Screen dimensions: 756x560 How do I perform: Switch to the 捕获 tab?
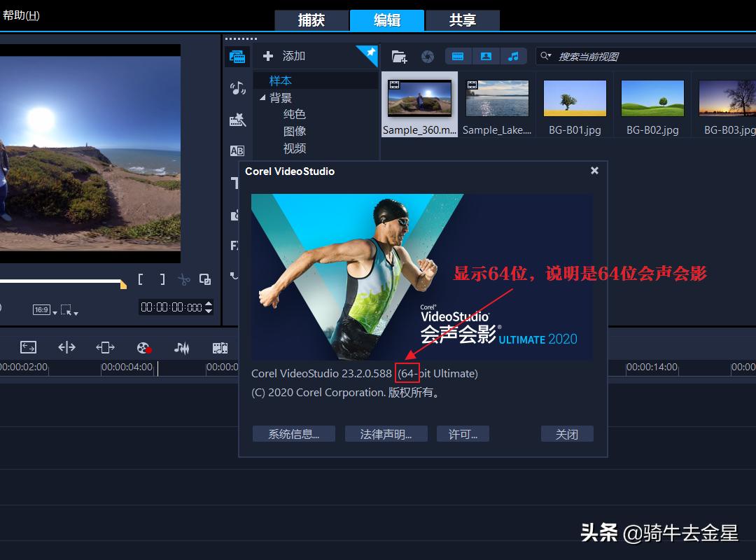[x=312, y=20]
